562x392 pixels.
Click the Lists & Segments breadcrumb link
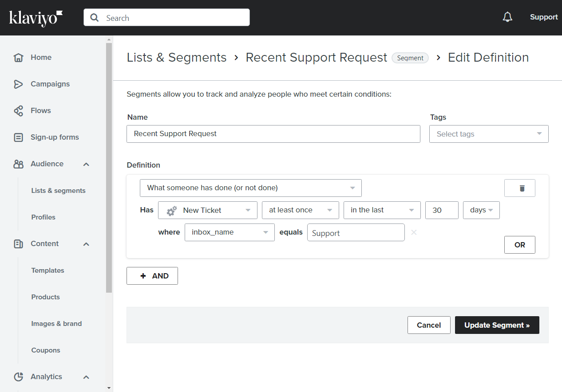[x=177, y=58]
